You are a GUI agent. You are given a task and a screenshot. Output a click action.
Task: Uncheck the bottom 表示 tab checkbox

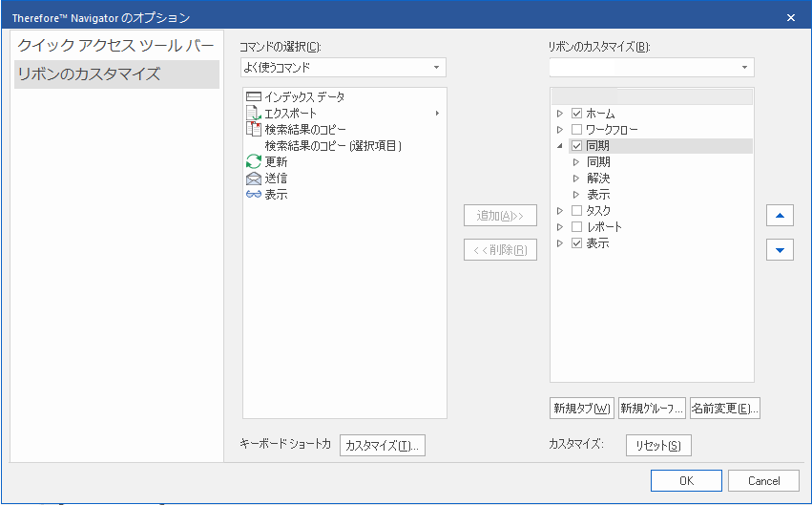tap(576, 242)
